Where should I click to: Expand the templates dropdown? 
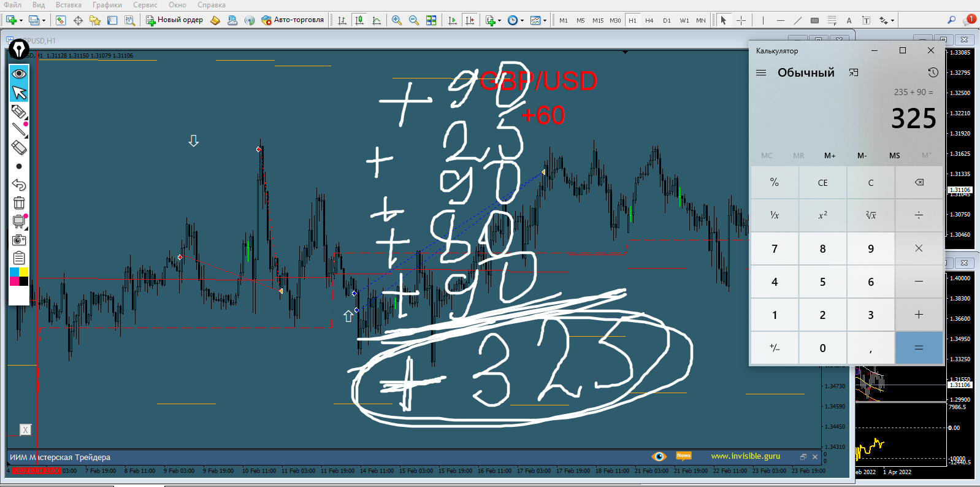coord(545,21)
